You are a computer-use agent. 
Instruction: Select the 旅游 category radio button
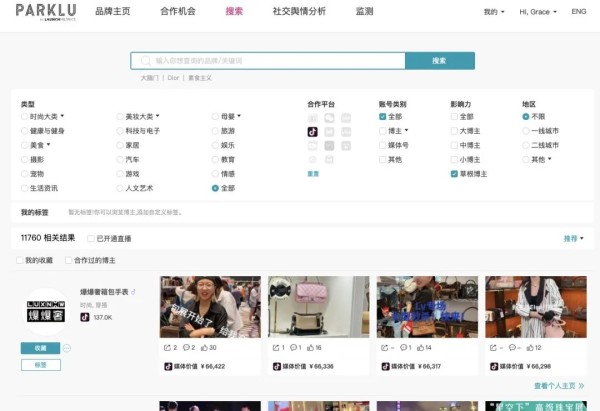point(215,131)
